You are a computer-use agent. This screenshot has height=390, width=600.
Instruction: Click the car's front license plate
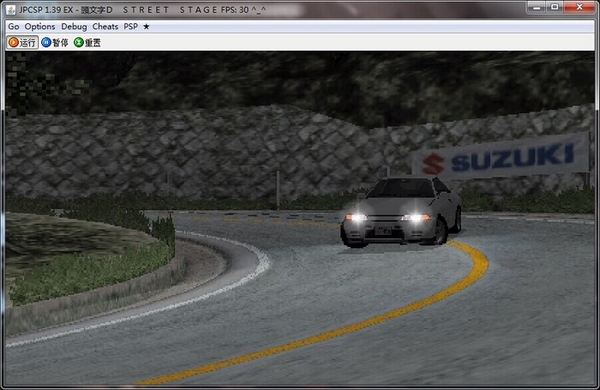click(383, 231)
